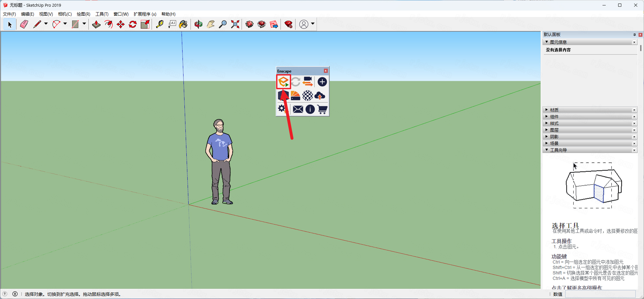Viewport: 644px width, 299px height.
Task: Open 3D Warehouse from toolbar
Action: click(x=250, y=24)
